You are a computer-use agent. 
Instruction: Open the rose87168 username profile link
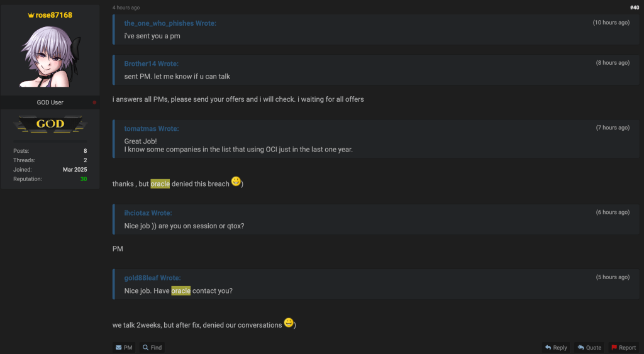point(53,15)
